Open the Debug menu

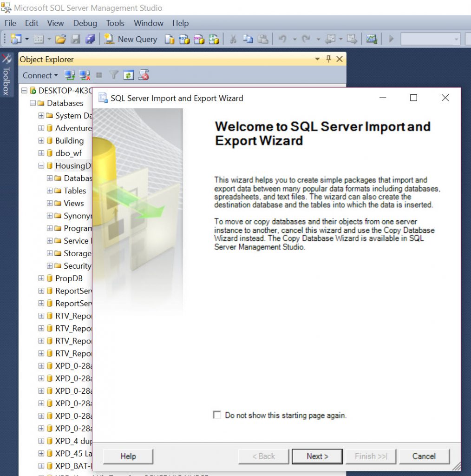point(85,23)
